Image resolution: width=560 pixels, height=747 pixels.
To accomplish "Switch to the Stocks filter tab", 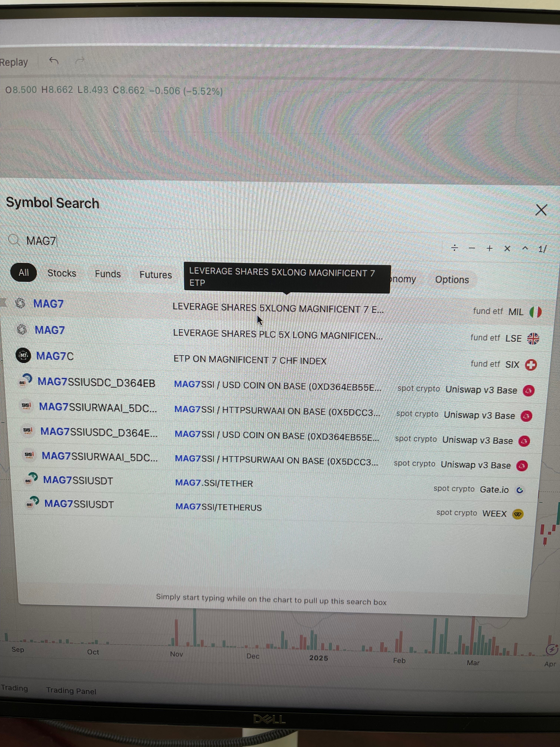I will tap(62, 273).
